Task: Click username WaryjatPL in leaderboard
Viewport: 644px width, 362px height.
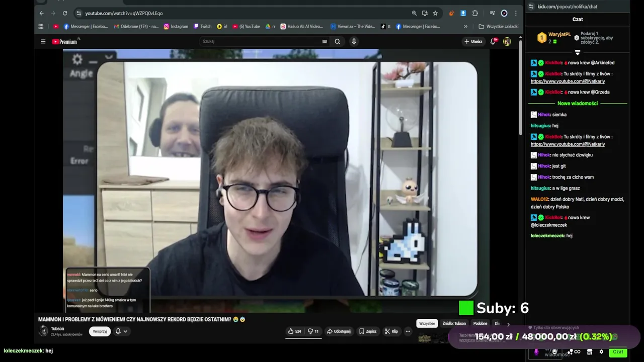Action: pyautogui.click(x=559, y=35)
